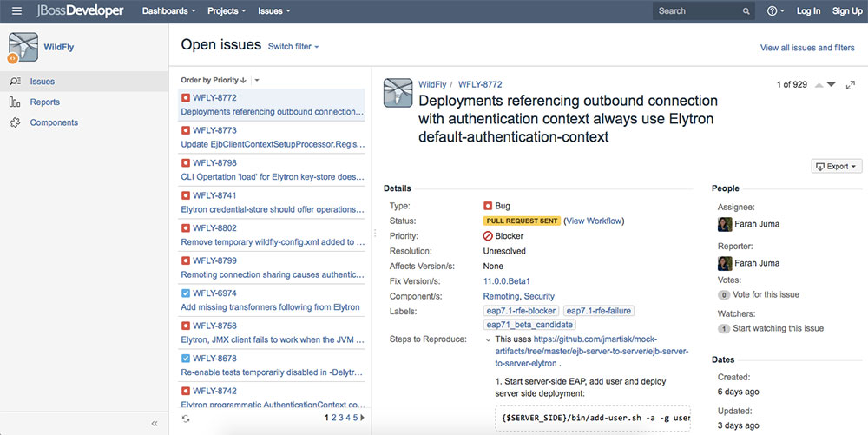Select issue WFLY-8758 in list
Image resolution: width=868 pixels, height=435 pixels.
click(272, 333)
